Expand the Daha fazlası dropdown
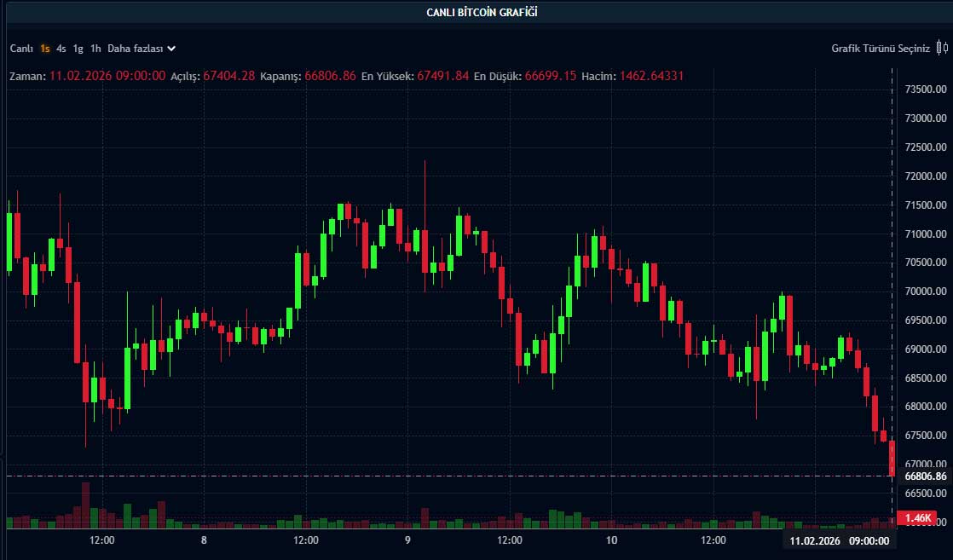Image resolution: width=953 pixels, height=560 pixels. (136, 49)
